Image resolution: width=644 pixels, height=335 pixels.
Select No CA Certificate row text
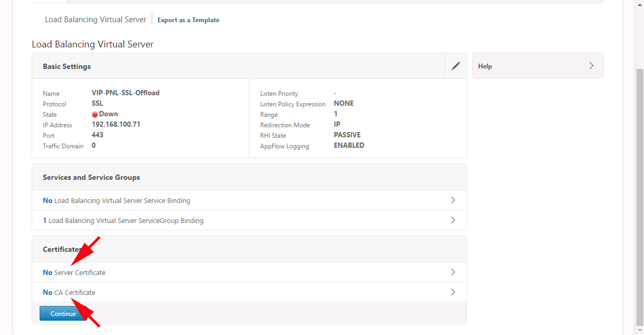tap(69, 292)
